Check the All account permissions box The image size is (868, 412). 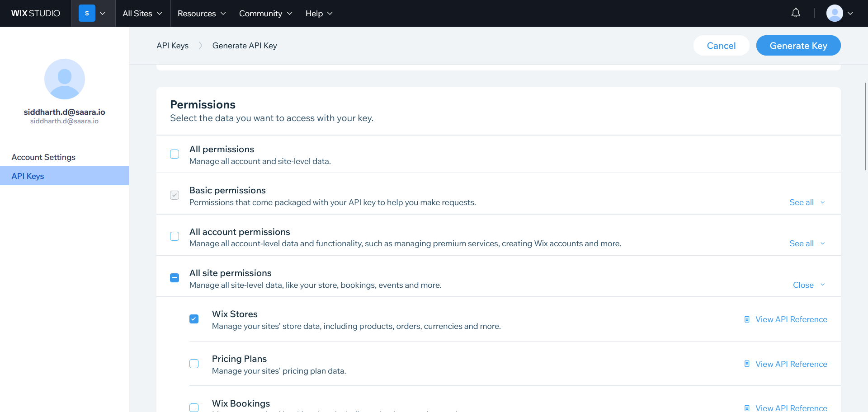click(175, 236)
